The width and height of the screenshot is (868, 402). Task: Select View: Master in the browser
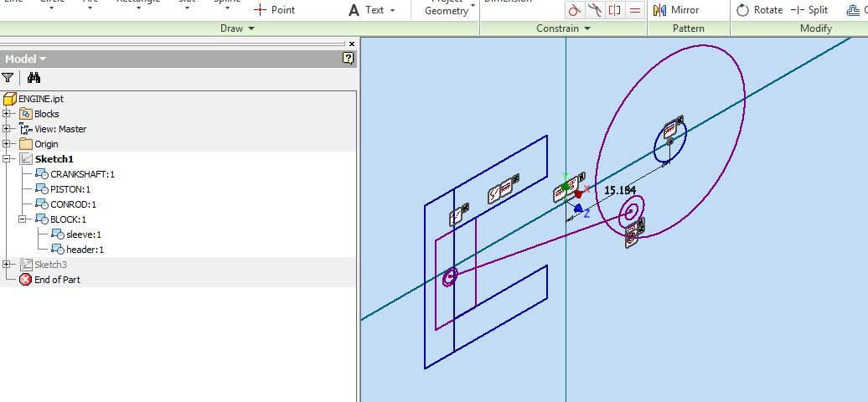[x=60, y=129]
